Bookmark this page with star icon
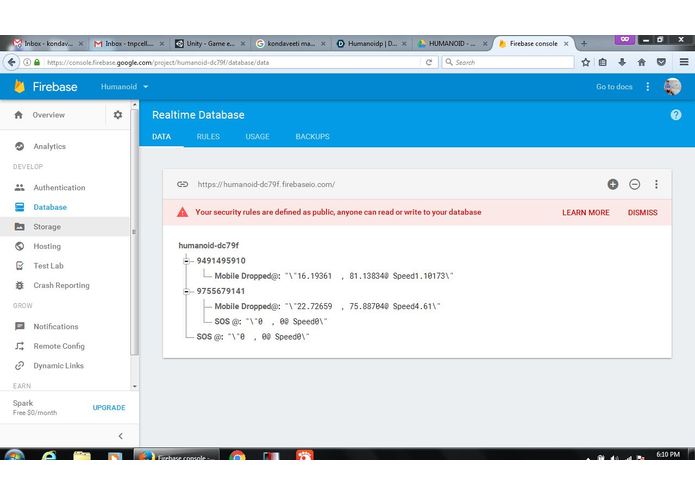 pos(586,62)
